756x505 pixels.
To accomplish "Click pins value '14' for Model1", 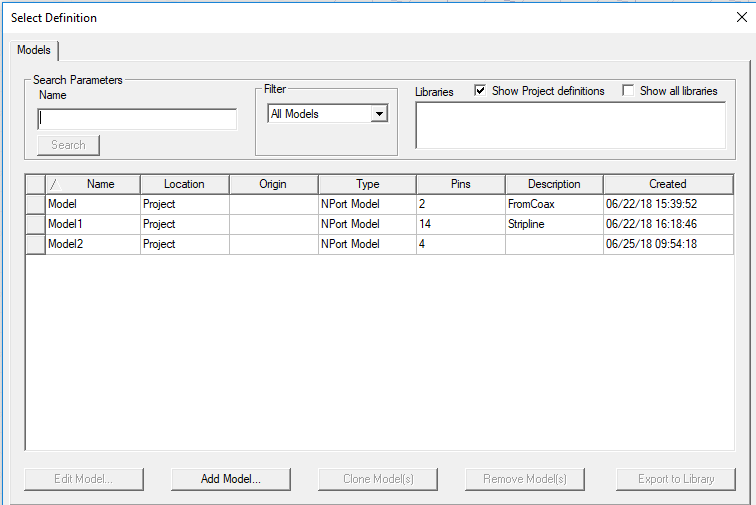I will pos(460,224).
